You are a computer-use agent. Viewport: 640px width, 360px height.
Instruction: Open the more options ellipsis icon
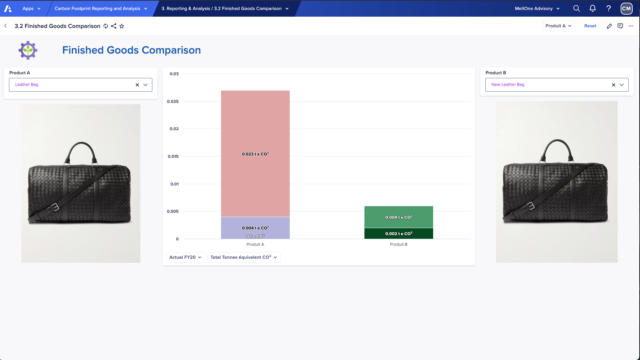(x=631, y=26)
